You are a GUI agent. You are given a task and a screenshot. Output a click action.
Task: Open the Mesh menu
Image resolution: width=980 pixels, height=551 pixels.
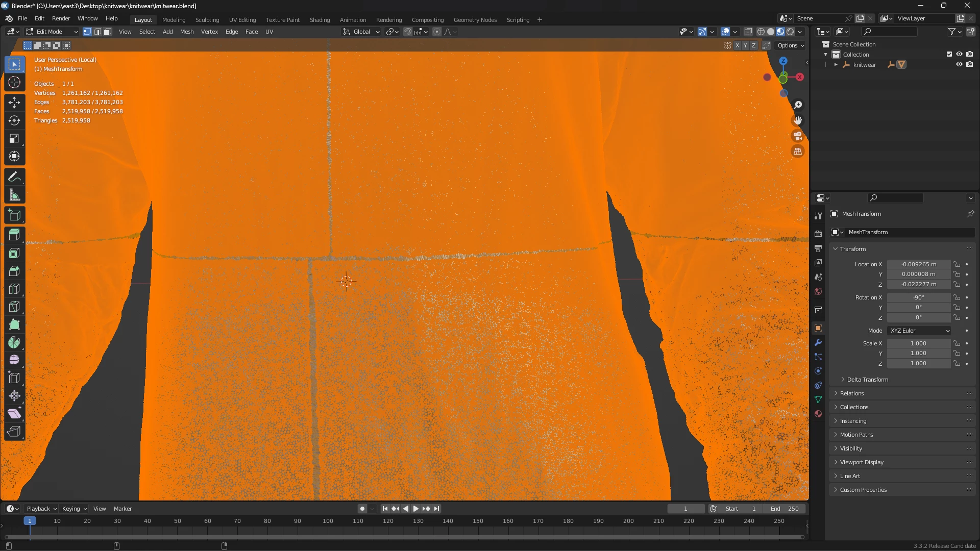coord(187,32)
